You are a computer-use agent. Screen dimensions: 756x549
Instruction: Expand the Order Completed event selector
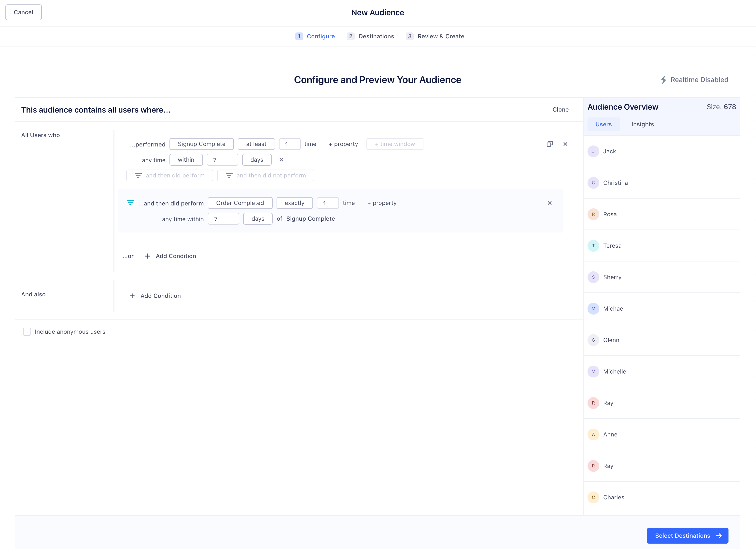(240, 203)
